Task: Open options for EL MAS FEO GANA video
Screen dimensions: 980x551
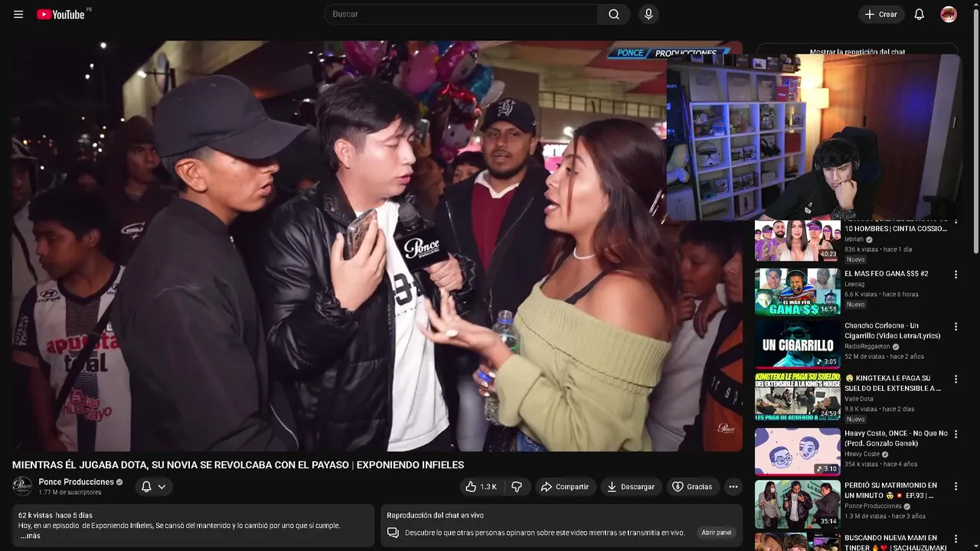Action: (955, 274)
